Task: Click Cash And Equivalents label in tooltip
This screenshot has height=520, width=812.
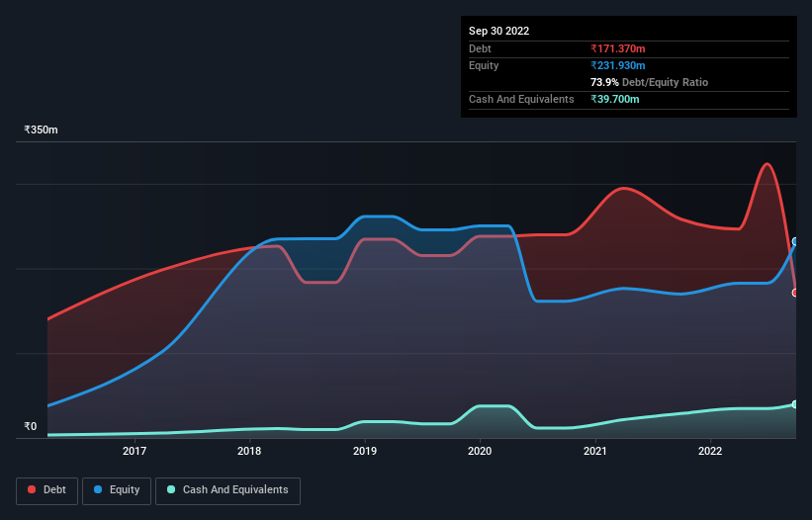Action: [521, 99]
